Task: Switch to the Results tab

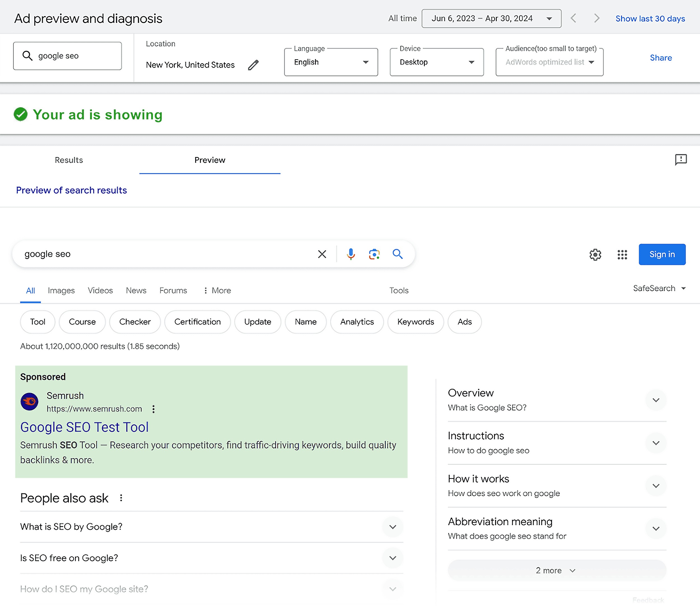Action: click(69, 160)
